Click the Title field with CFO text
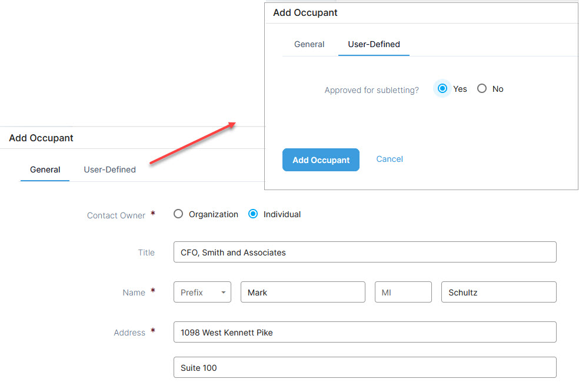This screenshot has height=392, width=579. (x=365, y=253)
